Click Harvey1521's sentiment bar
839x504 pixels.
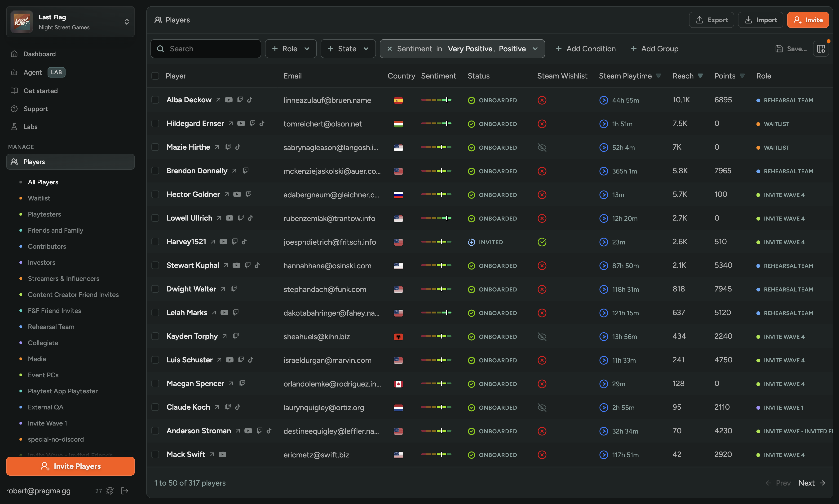436,241
